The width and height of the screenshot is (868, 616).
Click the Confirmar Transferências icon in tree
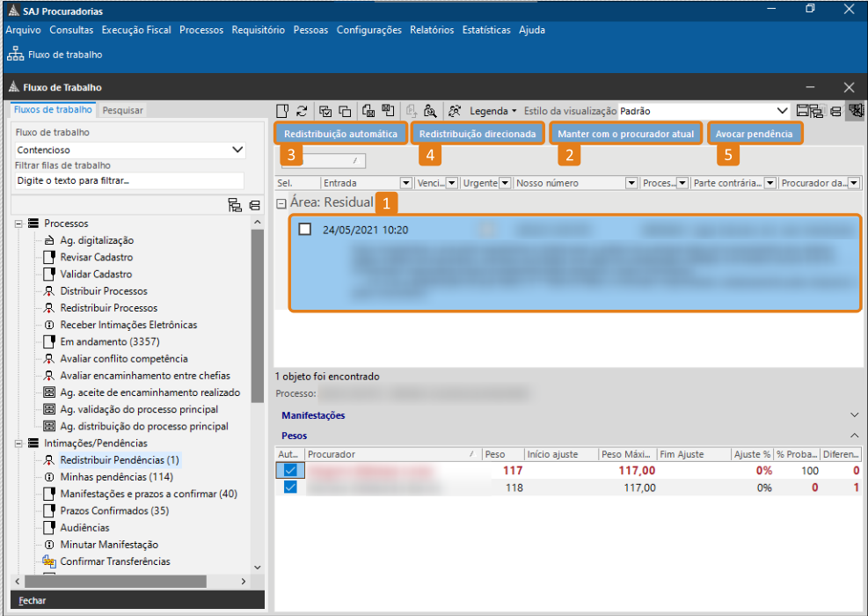(49, 561)
